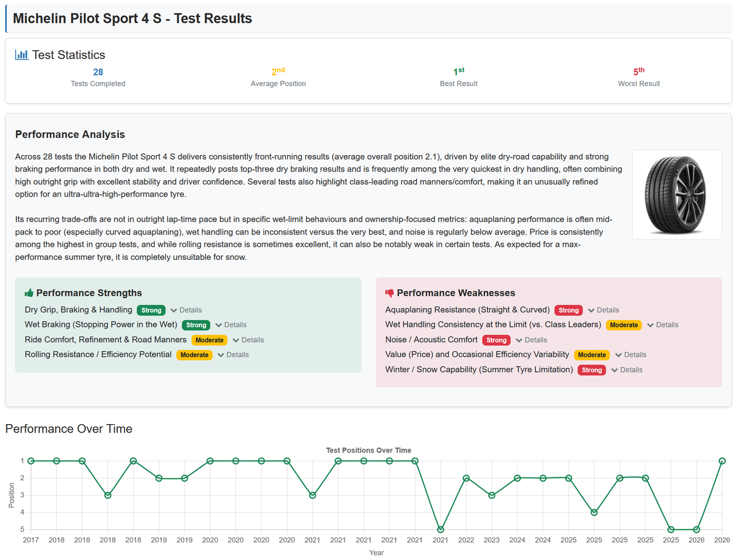Click the 'Test Positions Over Time' chart title

pos(369,451)
